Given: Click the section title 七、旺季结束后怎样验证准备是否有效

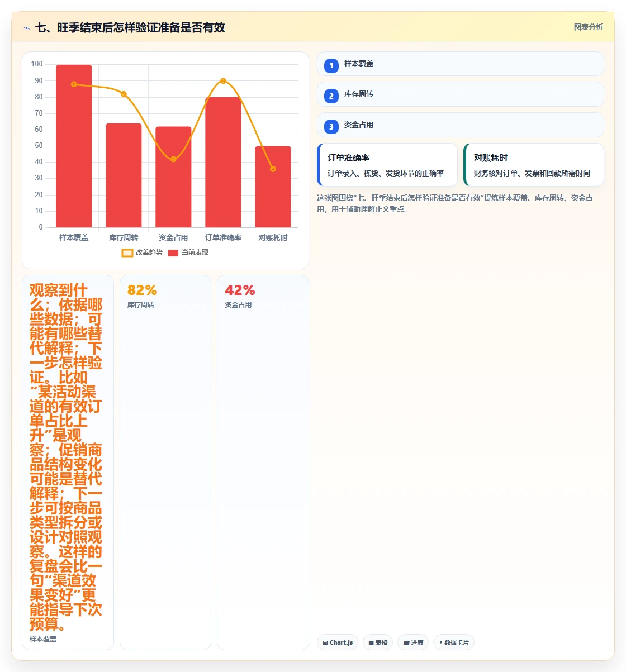Looking at the screenshot, I should [x=130, y=27].
